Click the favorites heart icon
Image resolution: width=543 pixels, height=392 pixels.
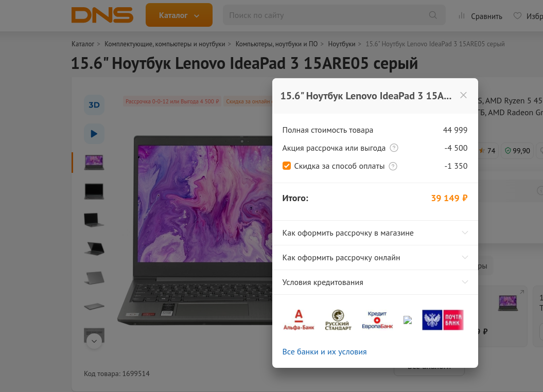tap(517, 15)
